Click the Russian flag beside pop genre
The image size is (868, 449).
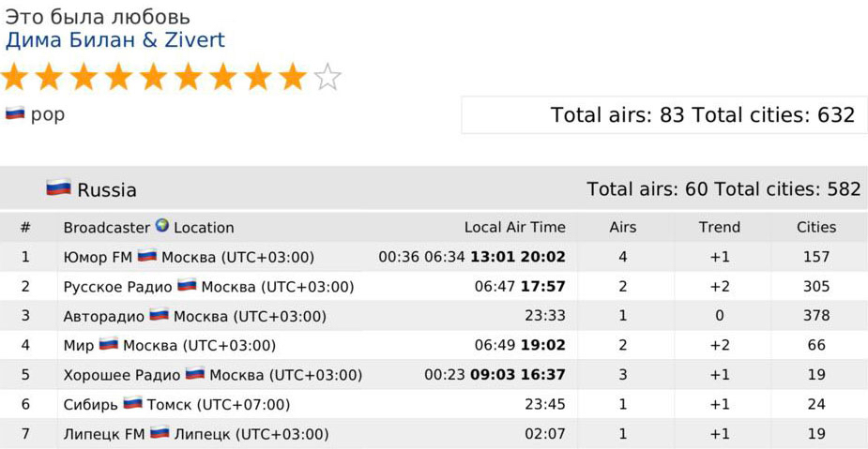[15, 114]
